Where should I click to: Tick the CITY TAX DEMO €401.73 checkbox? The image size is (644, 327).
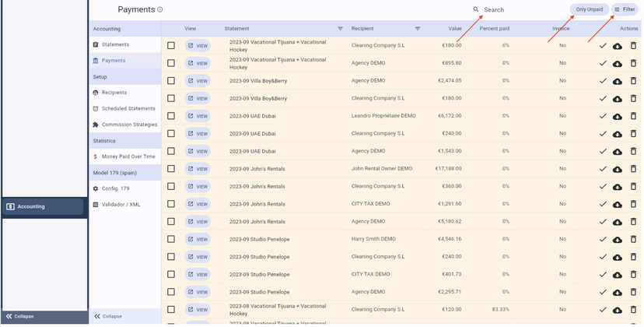coord(171,274)
